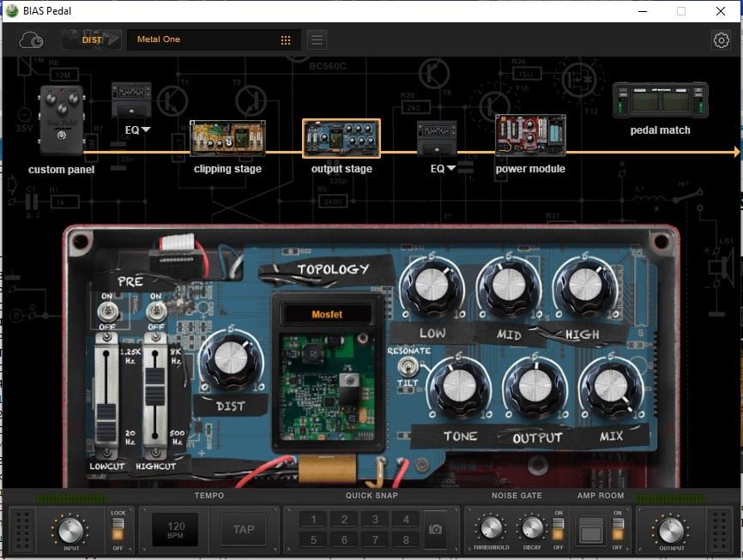The height and width of the screenshot is (560, 743).
Task: Open the hamburger menu button
Action: 317,40
